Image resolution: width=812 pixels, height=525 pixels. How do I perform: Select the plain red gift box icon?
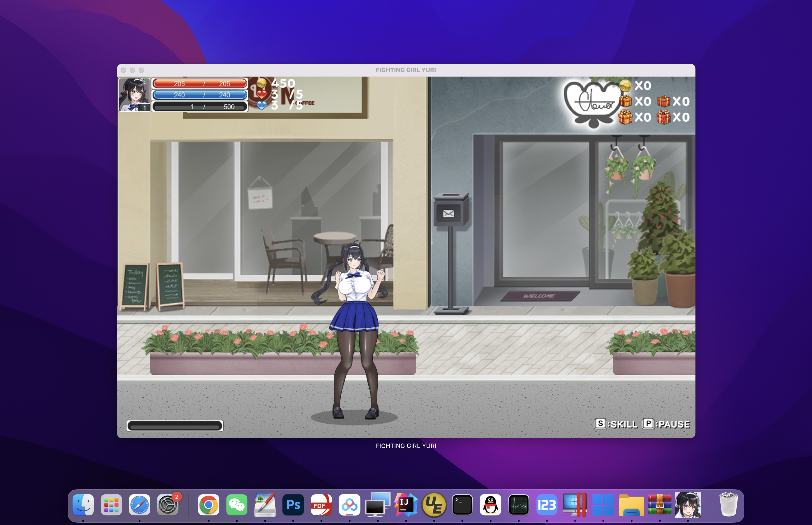tap(664, 101)
